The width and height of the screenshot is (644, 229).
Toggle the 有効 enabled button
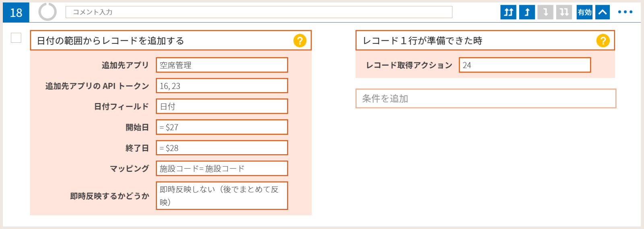[x=584, y=12]
